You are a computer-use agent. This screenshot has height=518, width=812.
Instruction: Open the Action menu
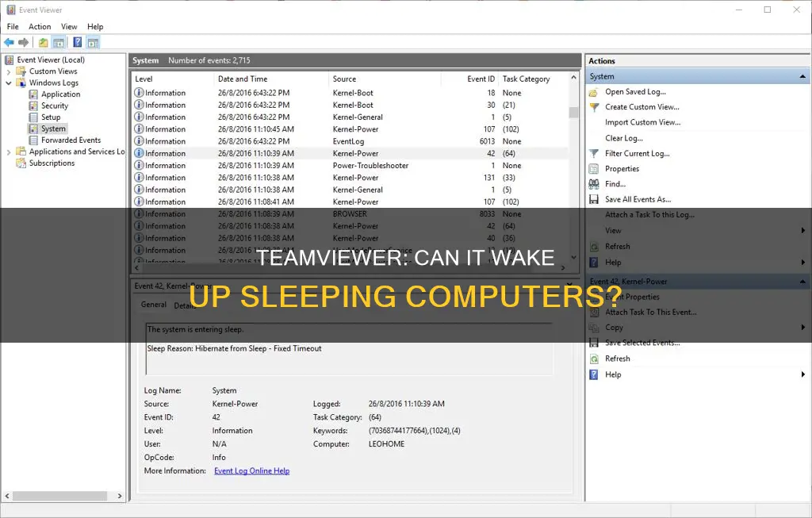tap(40, 26)
